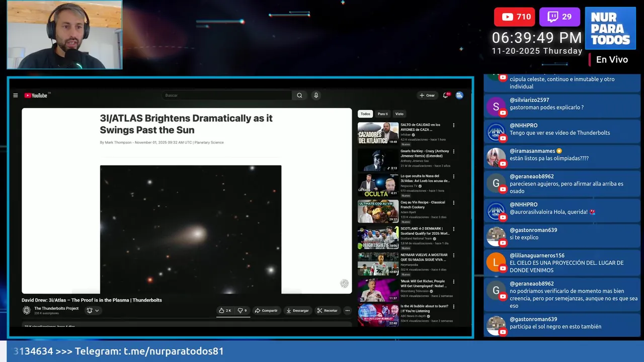
Task: Click the Compartir share button
Action: coord(266,311)
